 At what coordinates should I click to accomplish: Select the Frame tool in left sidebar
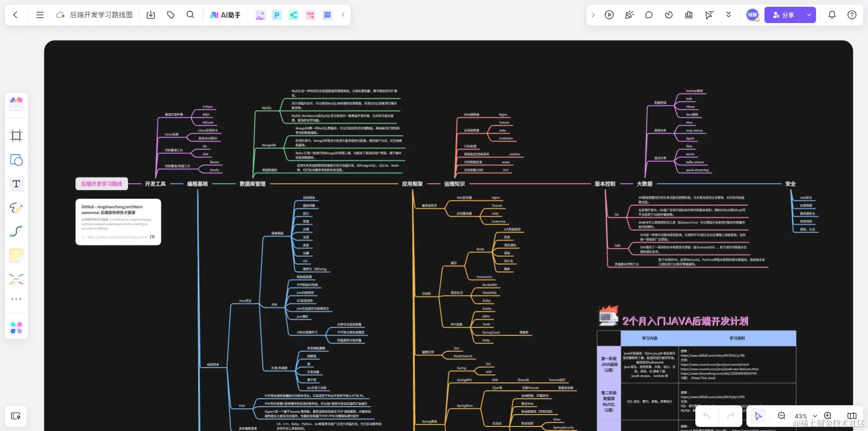pyautogui.click(x=16, y=136)
